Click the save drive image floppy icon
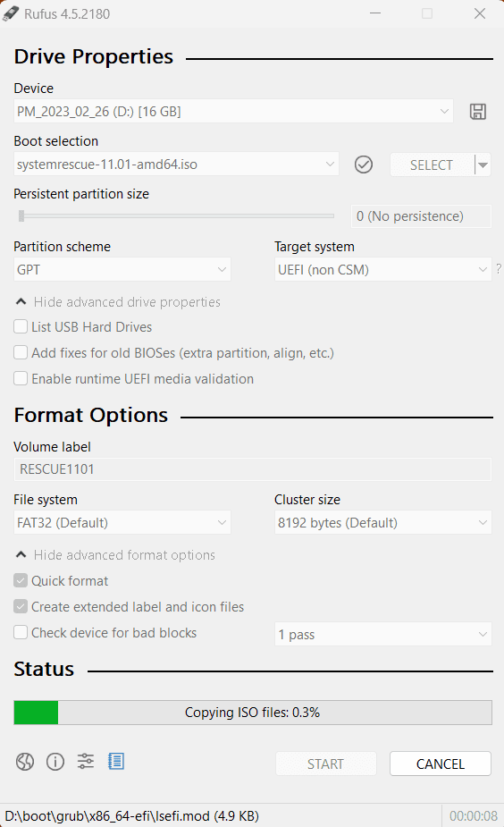Image resolution: width=504 pixels, height=827 pixels. point(478,111)
